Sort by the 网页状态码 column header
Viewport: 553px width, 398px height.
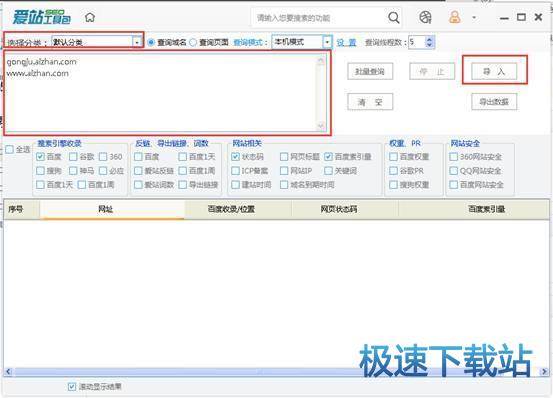click(x=345, y=209)
